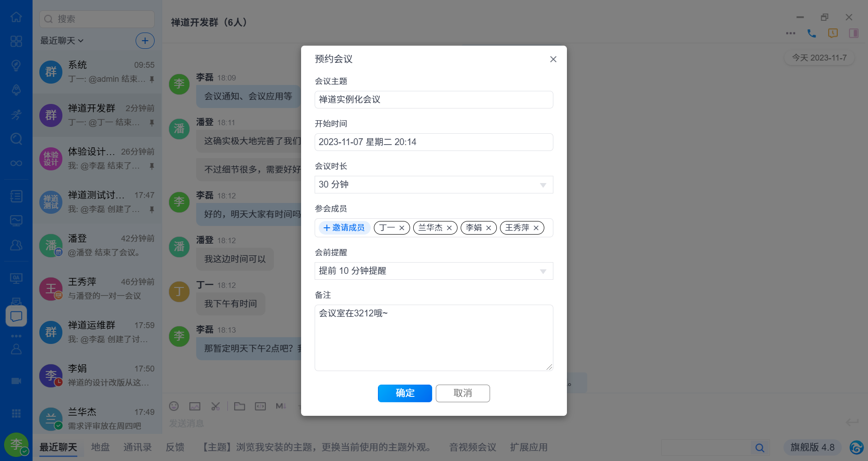Start a voice call with the phone icon

[811, 33]
